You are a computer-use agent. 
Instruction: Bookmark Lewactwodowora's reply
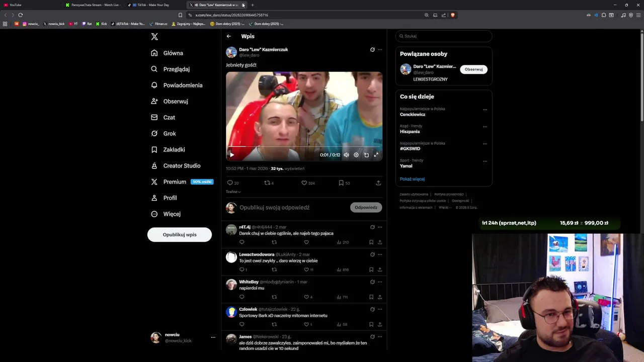coord(371,269)
